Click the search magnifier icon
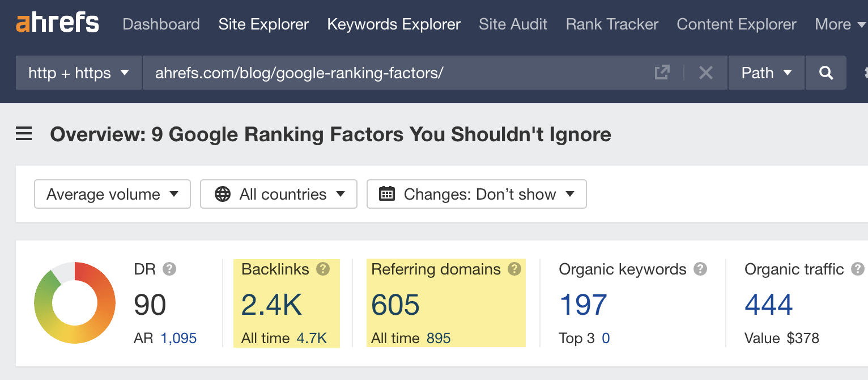The image size is (868, 380). [x=826, y=73]
